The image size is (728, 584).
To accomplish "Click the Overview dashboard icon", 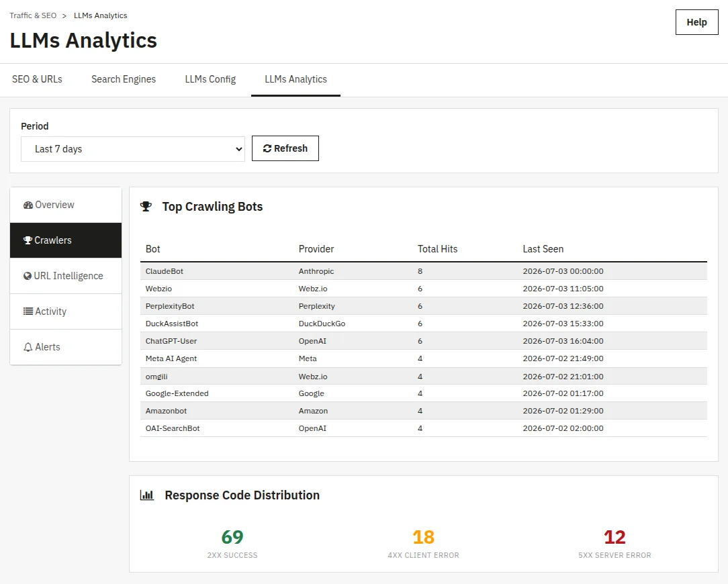I will [x=28, y=205].
